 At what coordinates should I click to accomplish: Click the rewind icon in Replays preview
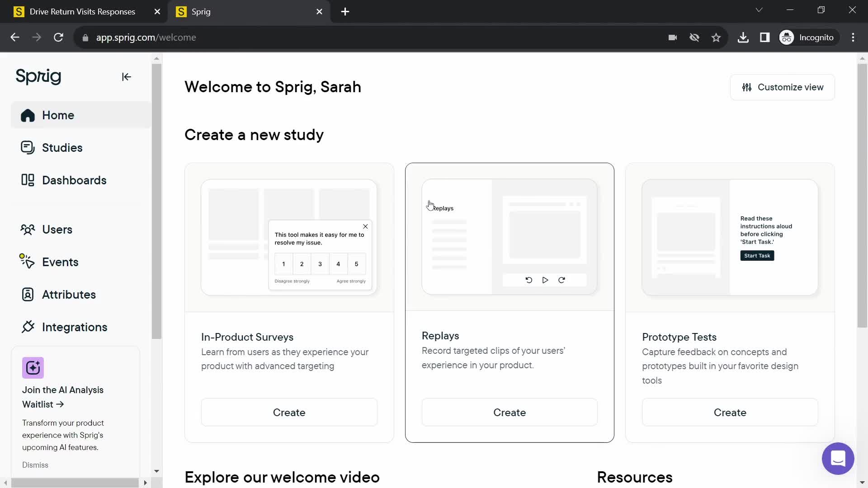528,280
